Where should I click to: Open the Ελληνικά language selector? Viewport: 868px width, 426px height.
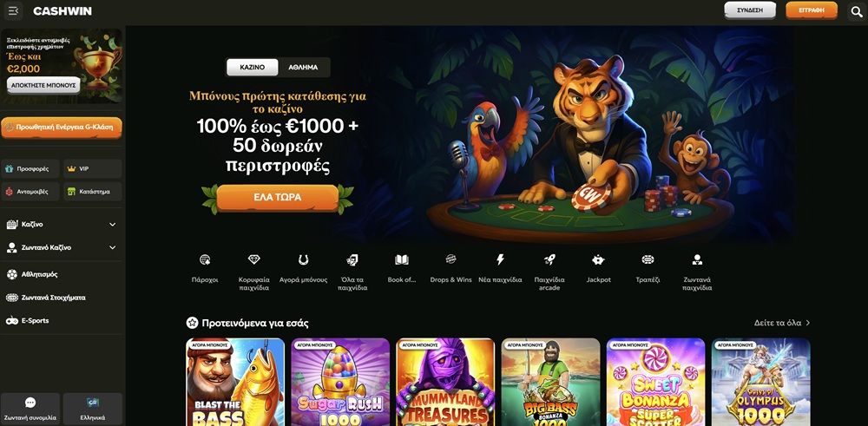click(93, 409)
